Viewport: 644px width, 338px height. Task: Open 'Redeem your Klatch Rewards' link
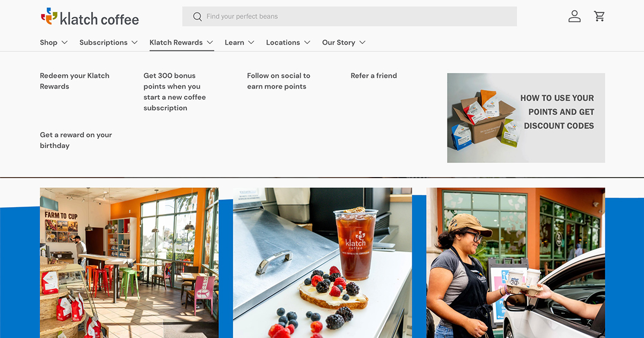(x=75, y=81)
